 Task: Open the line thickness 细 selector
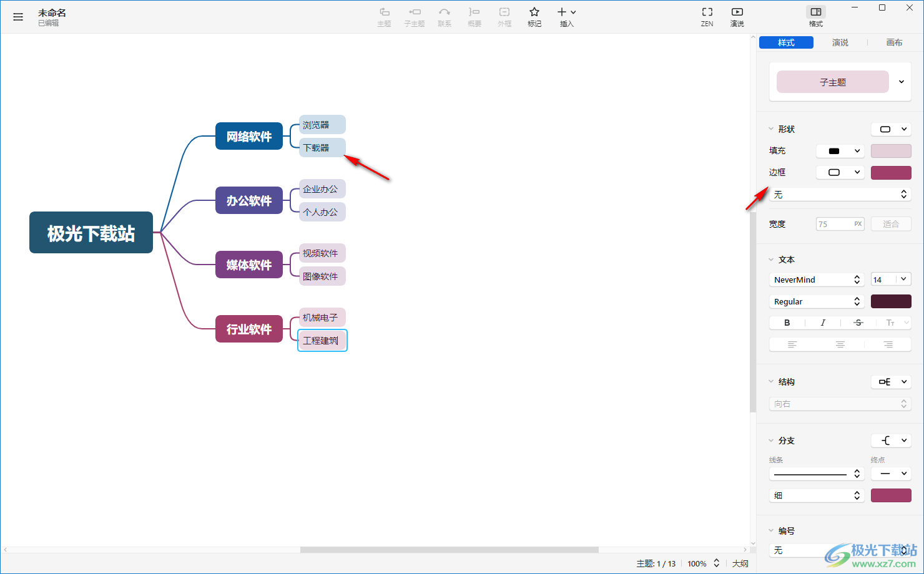(817, 495)
